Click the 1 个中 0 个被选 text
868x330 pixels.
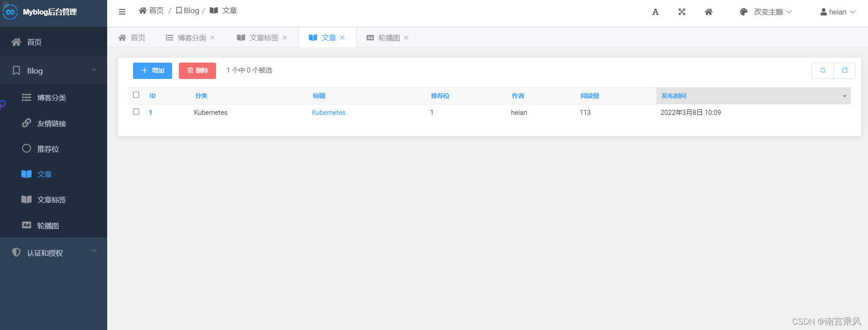coord(249,70)
